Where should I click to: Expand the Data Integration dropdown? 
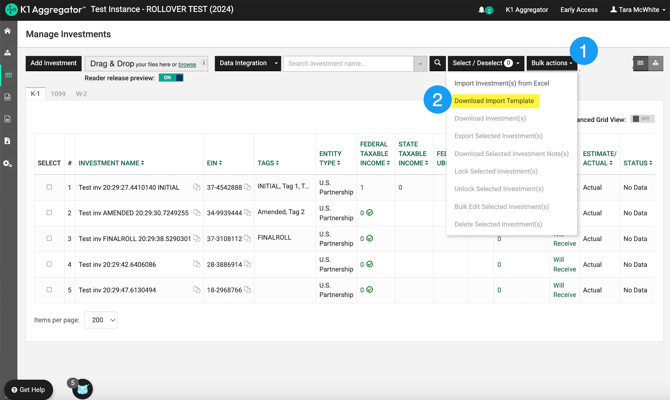point(247,63)
